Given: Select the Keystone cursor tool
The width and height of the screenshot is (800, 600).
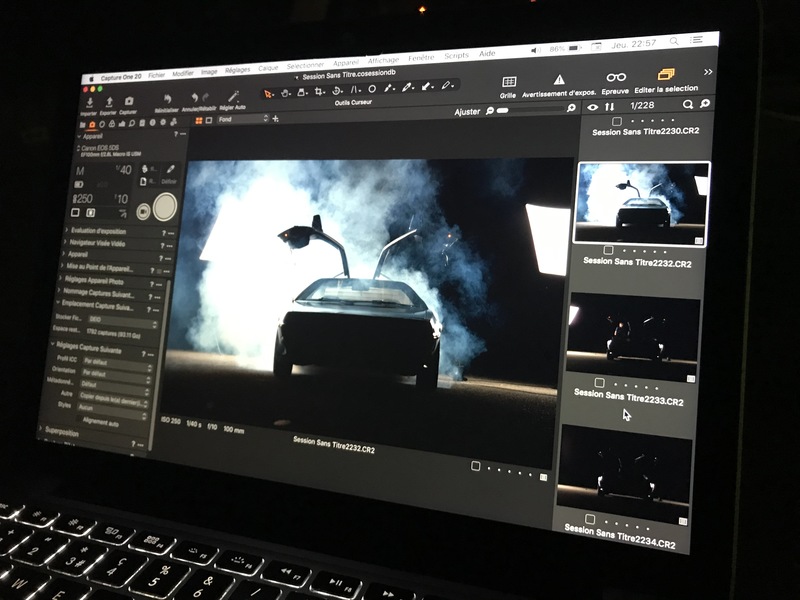Looking at the screenshot, I should [355, 90].
